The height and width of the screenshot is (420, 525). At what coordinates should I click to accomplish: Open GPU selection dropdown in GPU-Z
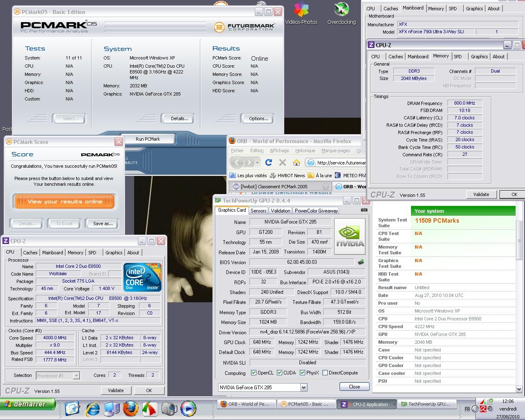pyautogui.click(x=303, y=387)
